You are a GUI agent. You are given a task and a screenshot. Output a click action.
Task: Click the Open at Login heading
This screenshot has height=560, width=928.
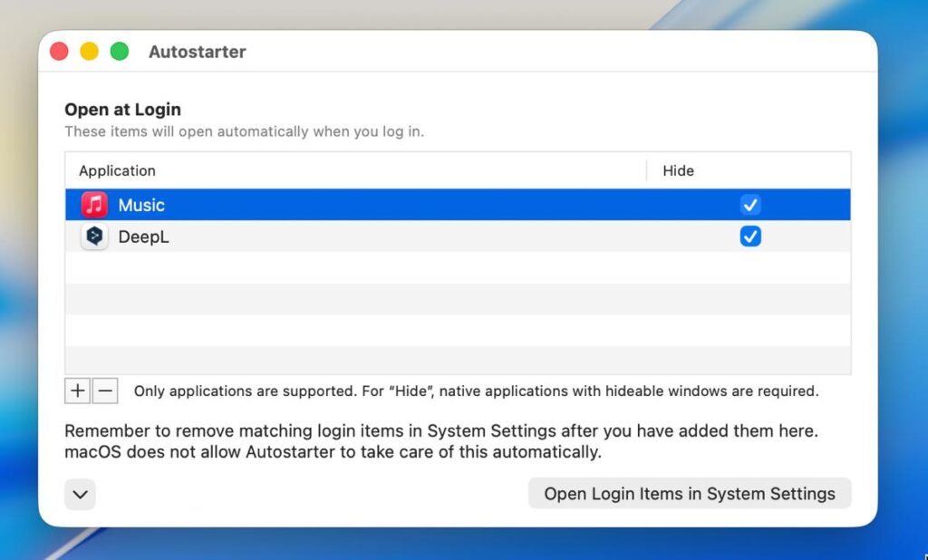coord(122,110)
